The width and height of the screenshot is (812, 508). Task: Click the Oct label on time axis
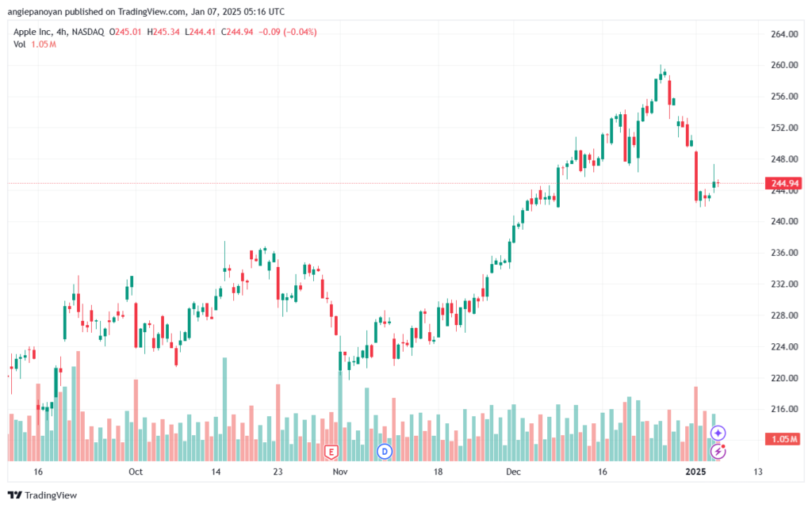(x=136, y=472)
